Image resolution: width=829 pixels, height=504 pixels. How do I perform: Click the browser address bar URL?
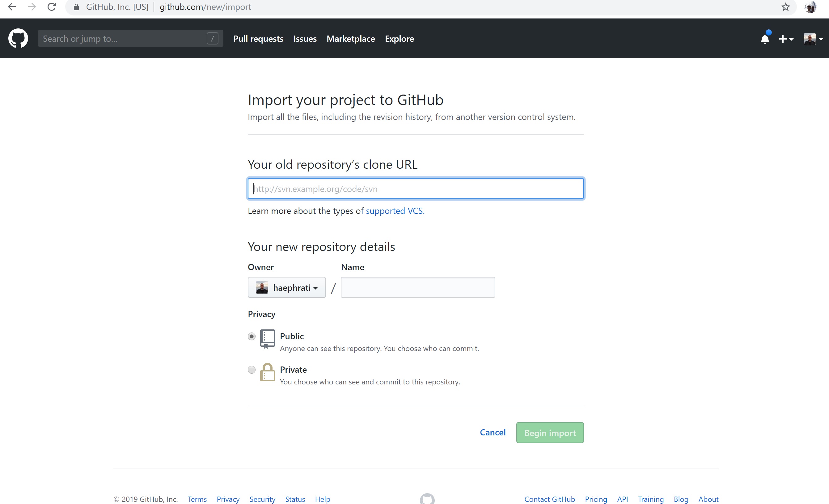205,7
